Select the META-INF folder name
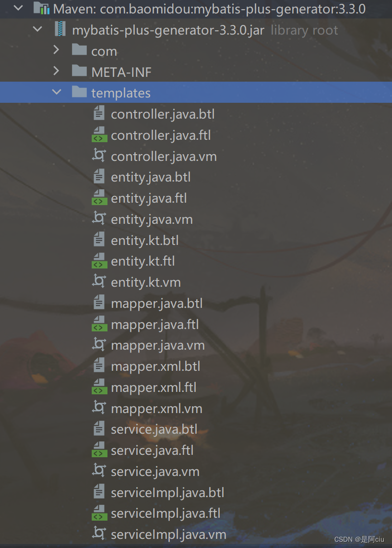The height and width of the screenshot is (548, 392). (121, 73)
